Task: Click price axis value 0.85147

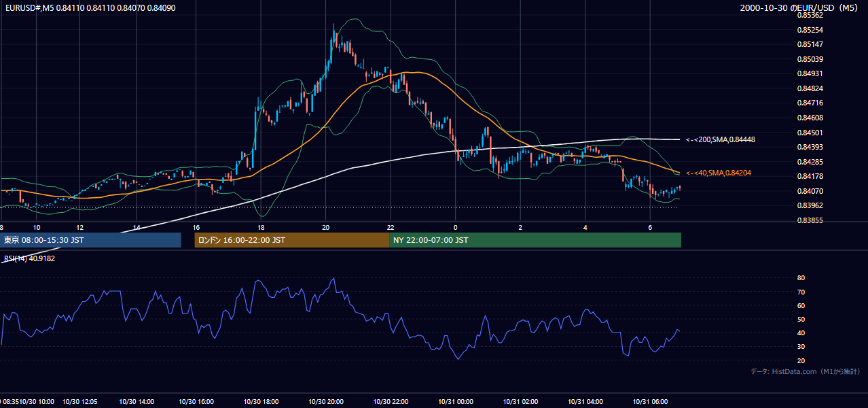Action: click(810, 44)
